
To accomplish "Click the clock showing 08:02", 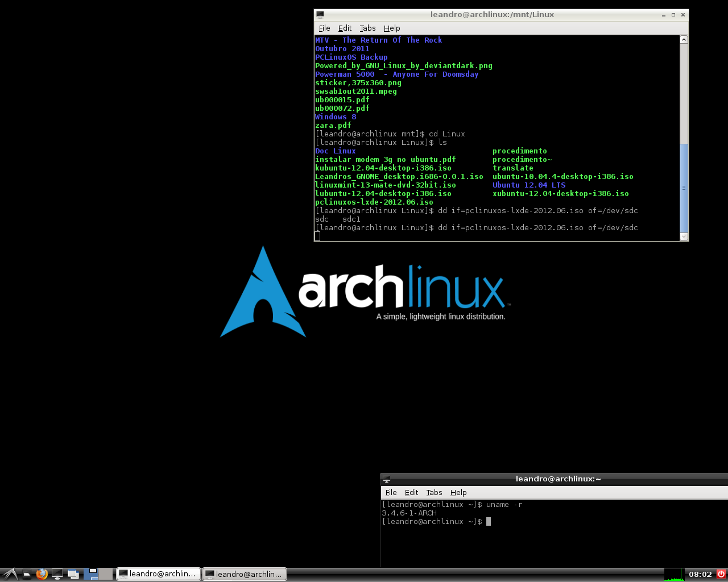I will click(700, 574).
